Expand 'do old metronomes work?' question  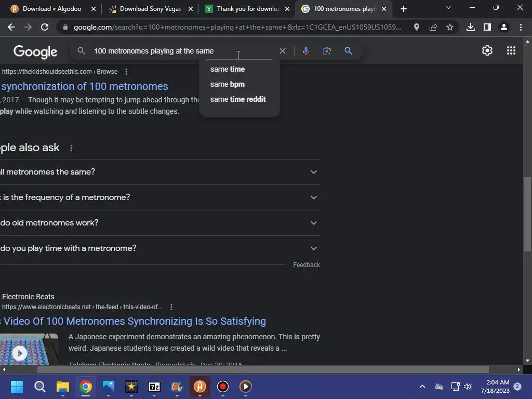pos(160,223)
